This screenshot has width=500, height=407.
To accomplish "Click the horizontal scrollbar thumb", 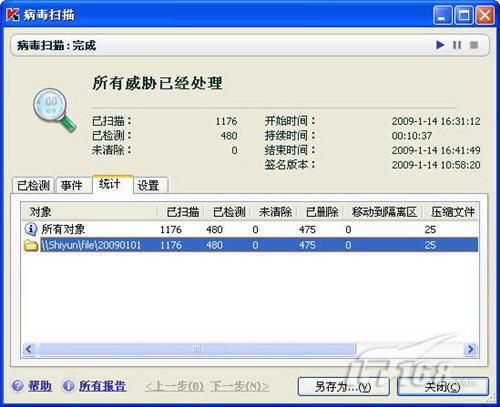I will point(197,349).
